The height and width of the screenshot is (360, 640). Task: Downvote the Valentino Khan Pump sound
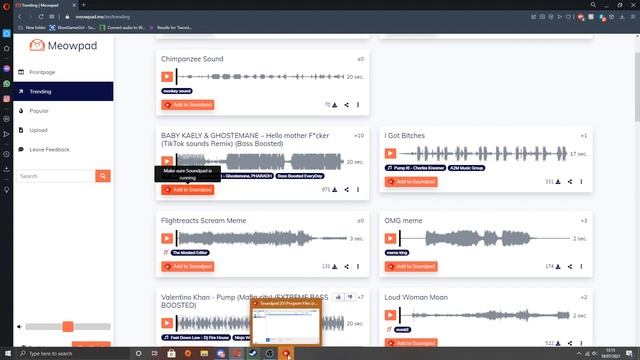click(350, 297)
